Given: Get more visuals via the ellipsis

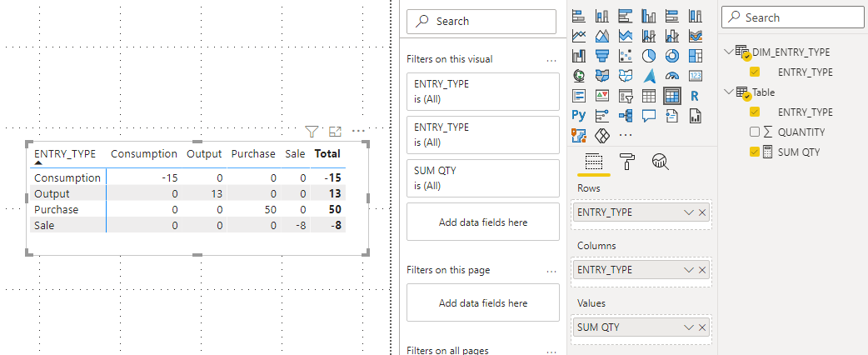Looking at the screenshot, I should 626,135.
